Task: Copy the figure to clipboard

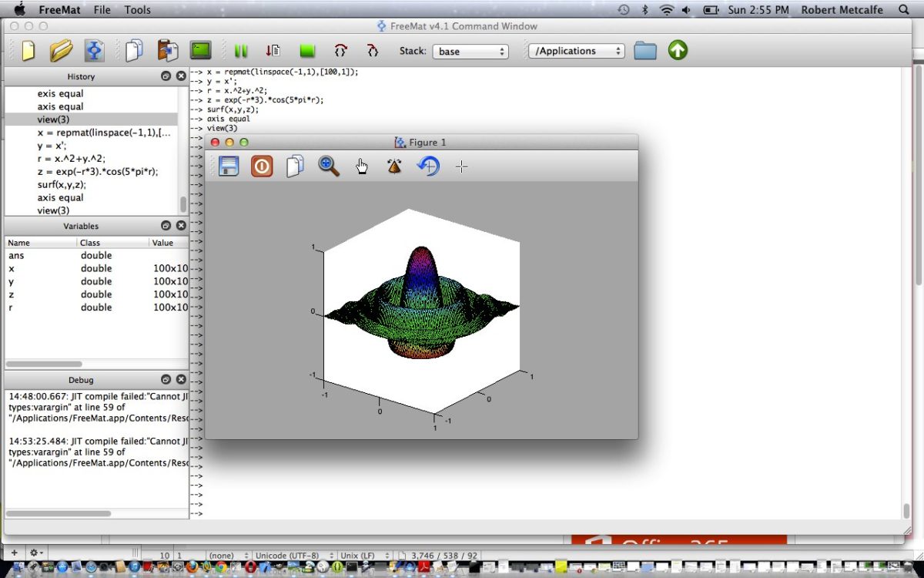Action: point(295,166)
